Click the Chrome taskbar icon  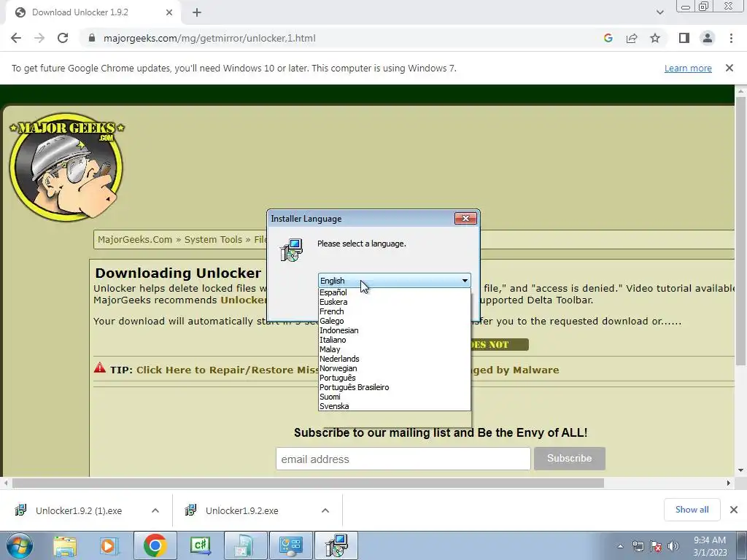tap(155, 545)
